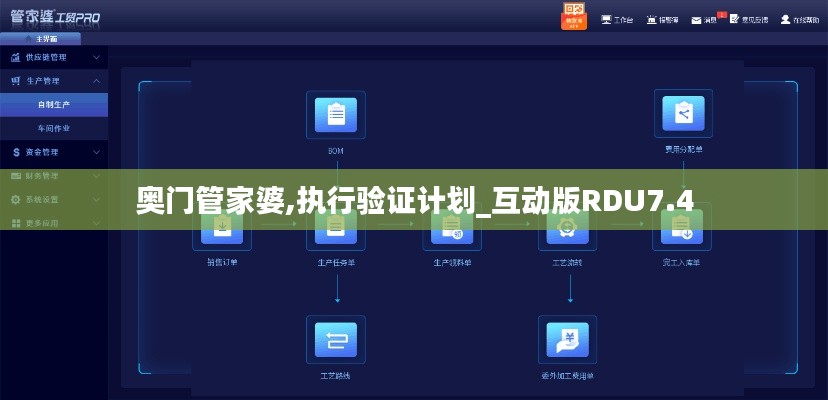Image resolution: width=828 pixels, height=400 pixels.
Task: Click the 意见反馈 edit icon
Action: coord(735,19)
